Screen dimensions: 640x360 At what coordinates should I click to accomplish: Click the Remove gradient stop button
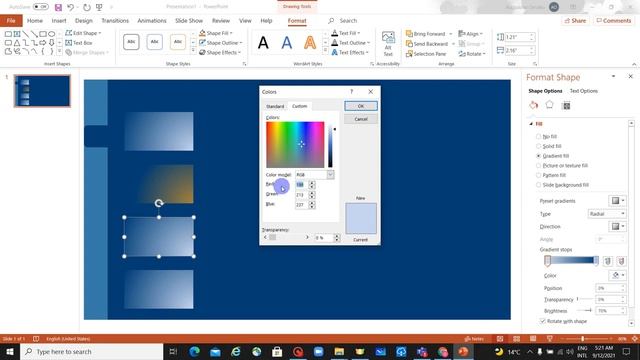[621, 261]
